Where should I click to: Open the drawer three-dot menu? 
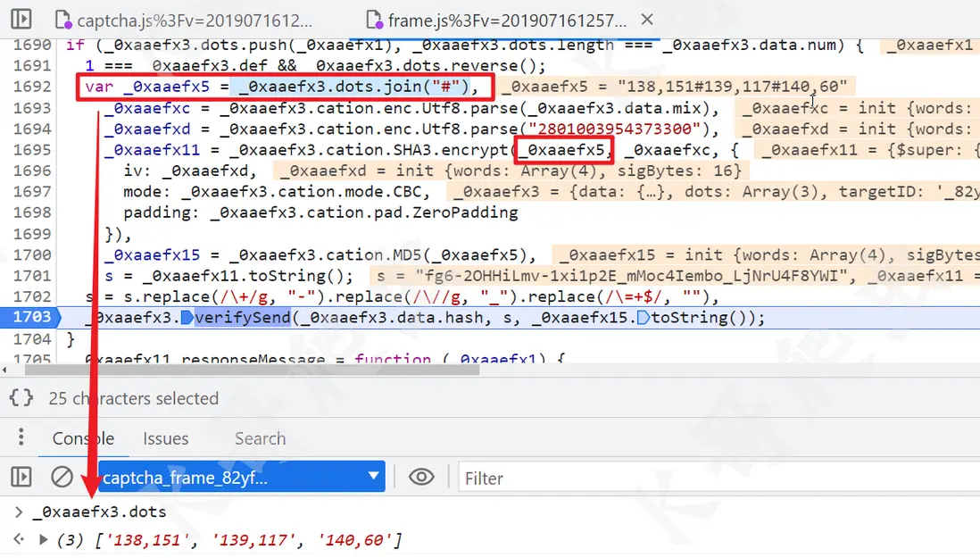pyautogui.click(x=21, y=437)
